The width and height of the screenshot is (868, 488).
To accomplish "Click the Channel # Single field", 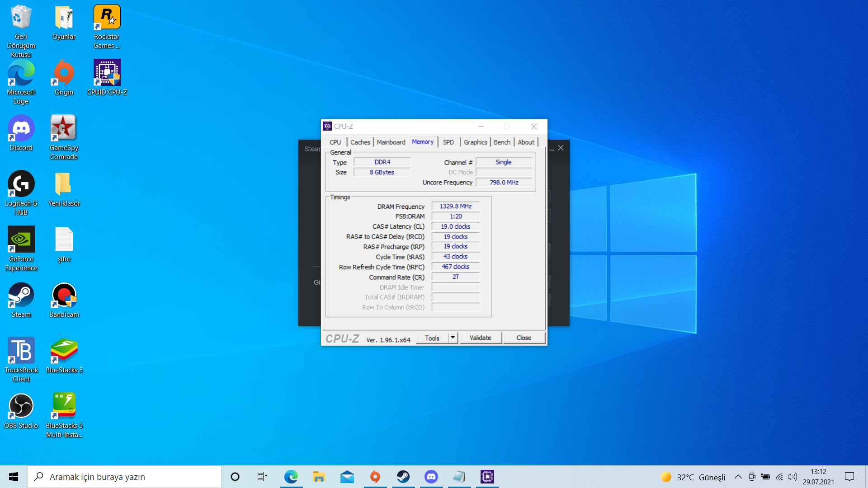I will pos(504,162).
